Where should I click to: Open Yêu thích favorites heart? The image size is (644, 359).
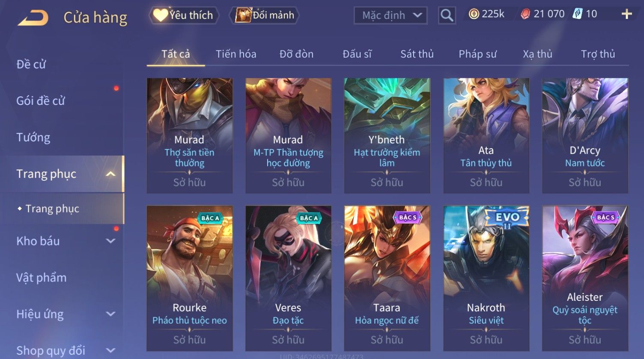184,15
